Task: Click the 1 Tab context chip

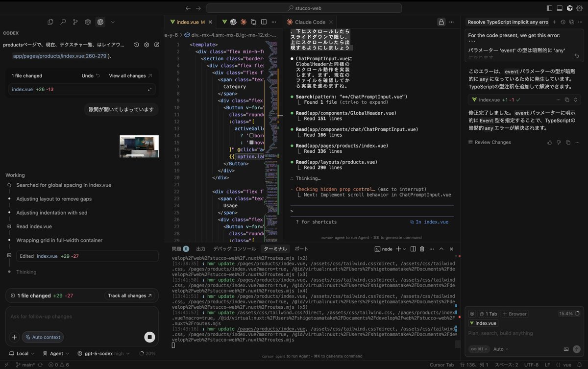Action: coord(488,314)
